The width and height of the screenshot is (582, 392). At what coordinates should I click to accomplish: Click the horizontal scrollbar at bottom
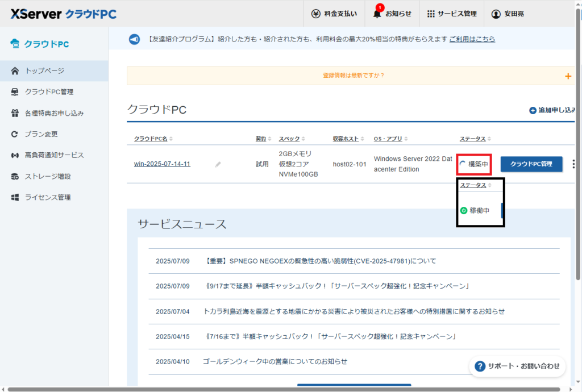coord(284,389)
